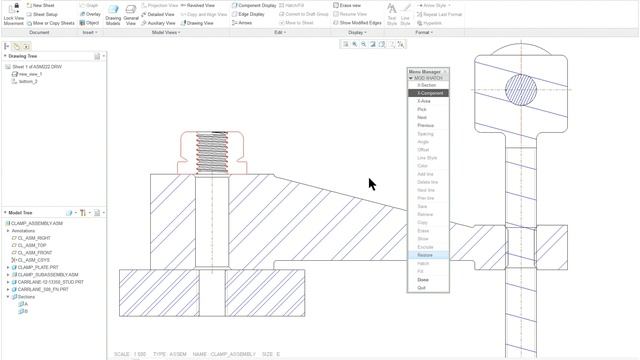Select new_view_1 in Drawing Tree
The height and width of the screenshot is (360, 640).
[27, 74]
